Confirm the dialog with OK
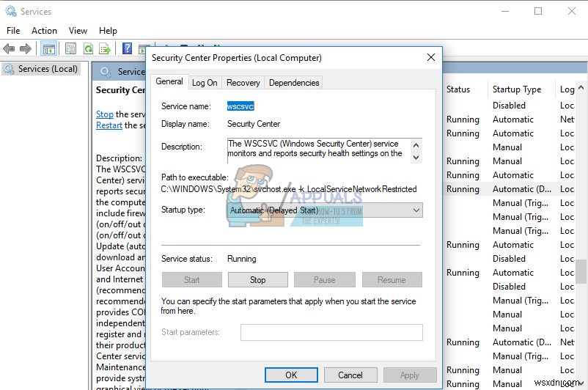The width and height of the screenshot is (588, 390). (291, 375)
